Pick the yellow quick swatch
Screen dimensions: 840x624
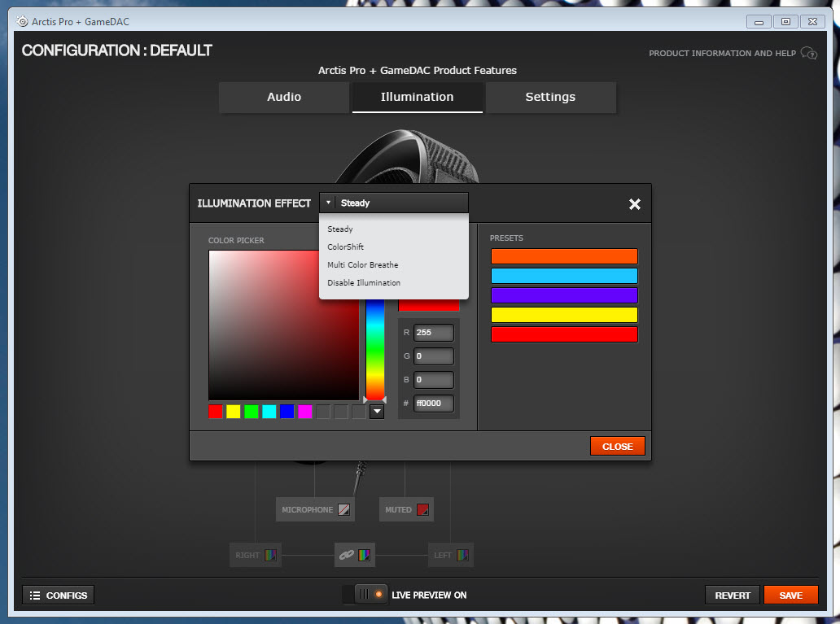(233, 412)
